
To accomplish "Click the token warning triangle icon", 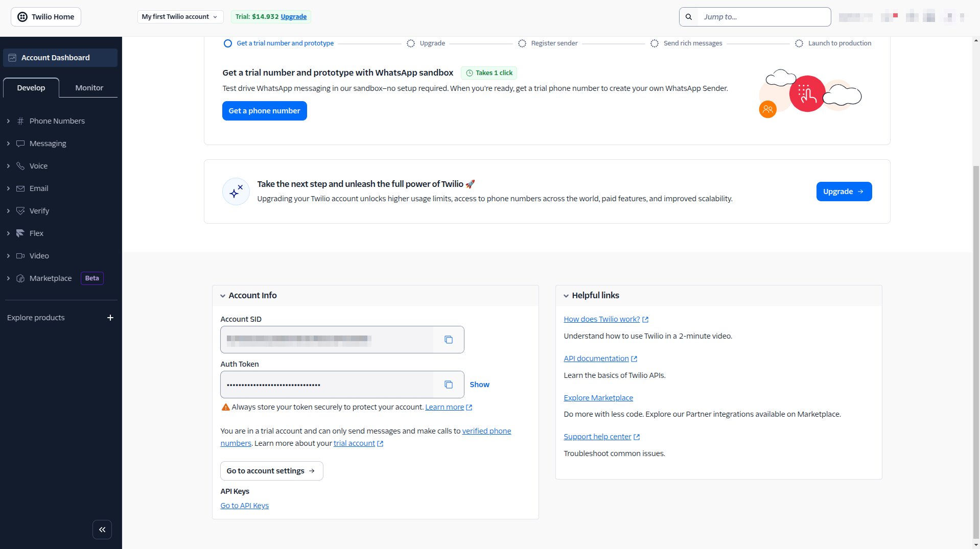I will [225, 407].
